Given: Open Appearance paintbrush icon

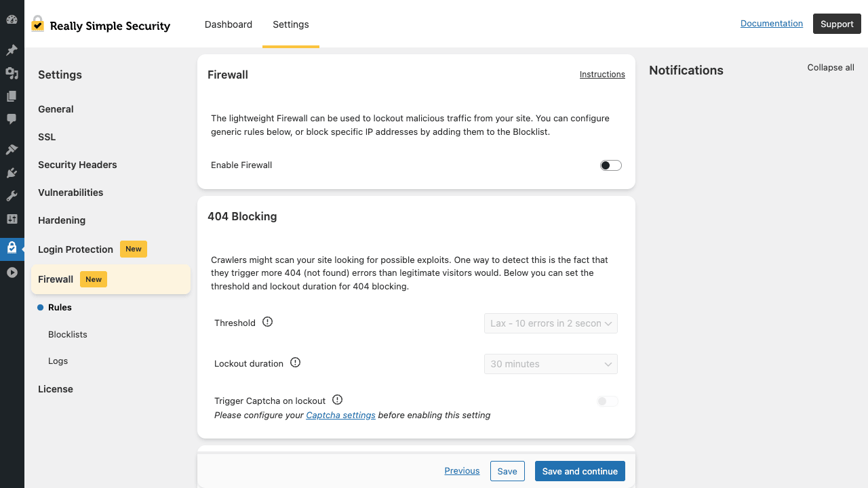Looking at the screenshot, I should pyautogui.click(x=12, y=150).
